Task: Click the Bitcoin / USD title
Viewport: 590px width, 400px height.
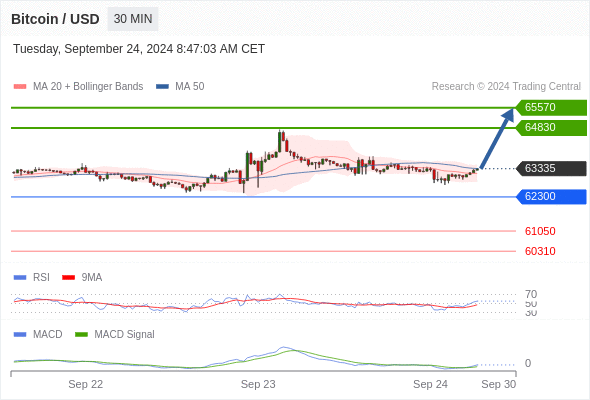Action: pyautogui.click(x=55, y=19)
